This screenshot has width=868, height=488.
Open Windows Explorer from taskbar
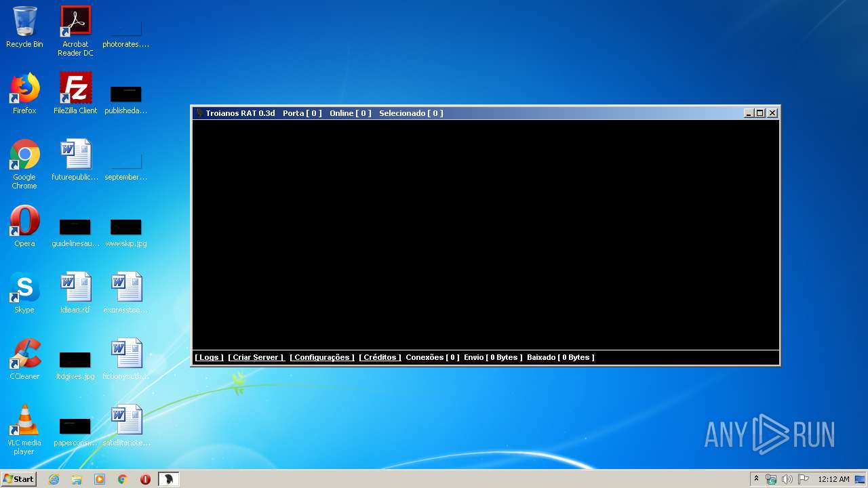tap(77, 479)
